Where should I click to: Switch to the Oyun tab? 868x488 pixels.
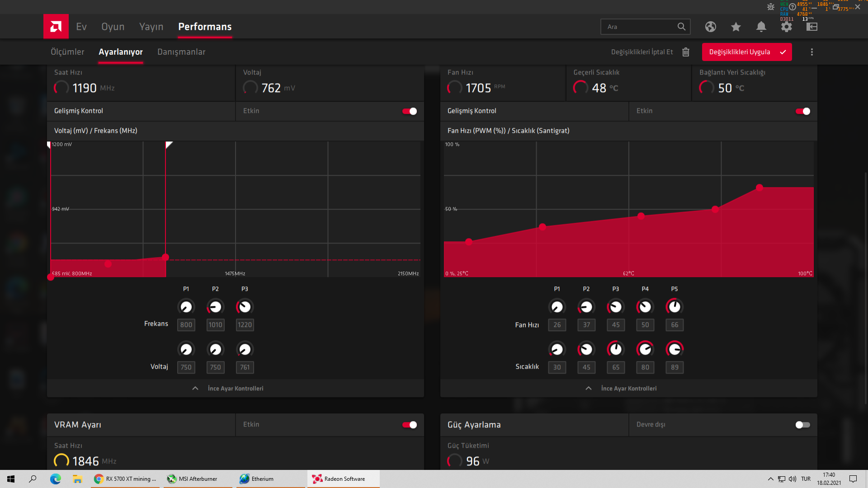click(113, 27)
